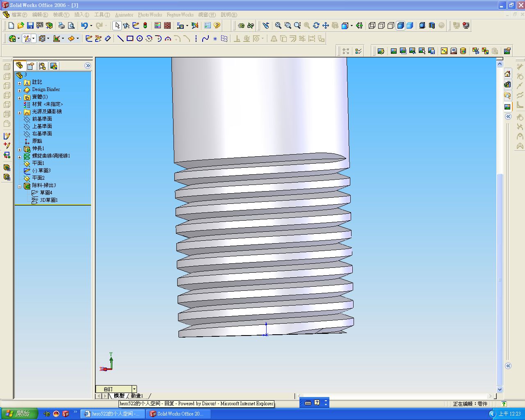Activate the Zoom to Area tool
The width and height of the screenshot is (525, 420).
tap(288, 25)
